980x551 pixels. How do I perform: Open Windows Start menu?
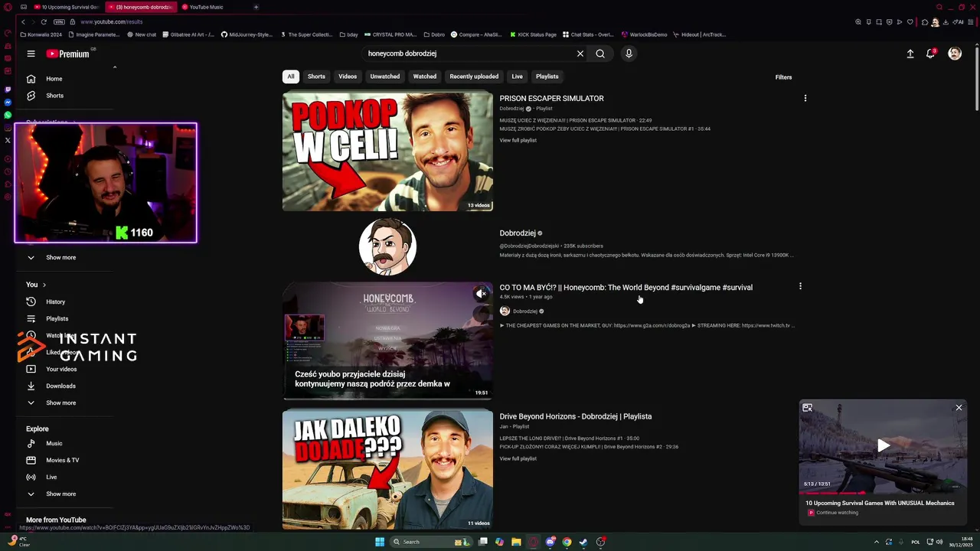pyautogui.click(x=380, y=542)
